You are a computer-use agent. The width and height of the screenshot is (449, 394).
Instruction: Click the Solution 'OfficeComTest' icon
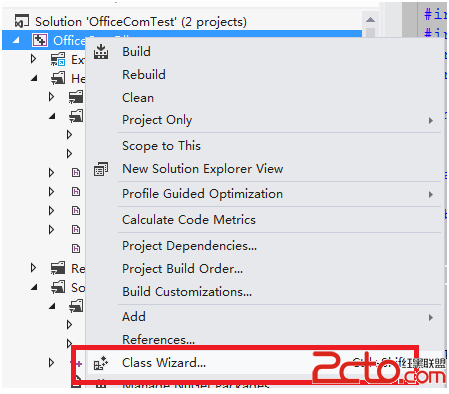pos(22,21)
